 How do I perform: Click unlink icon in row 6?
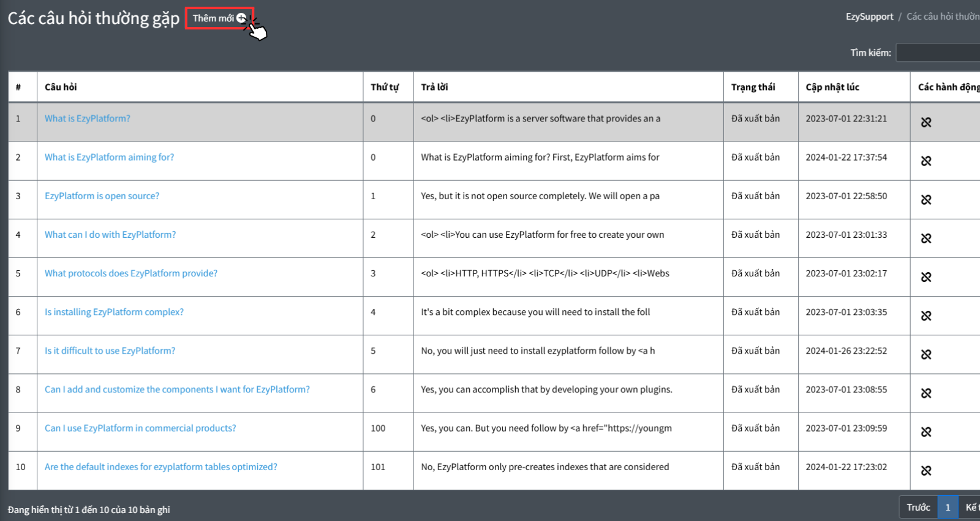click(925, 316)
